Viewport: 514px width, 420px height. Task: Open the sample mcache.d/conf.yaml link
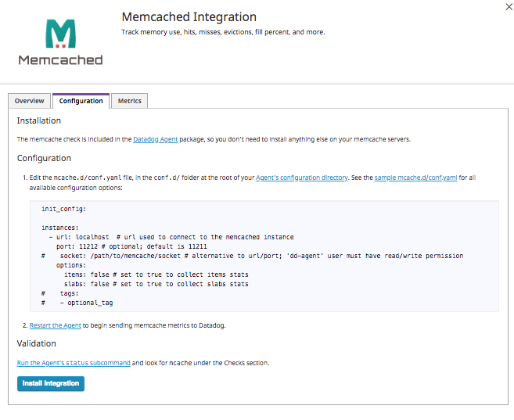pos(415,178)
